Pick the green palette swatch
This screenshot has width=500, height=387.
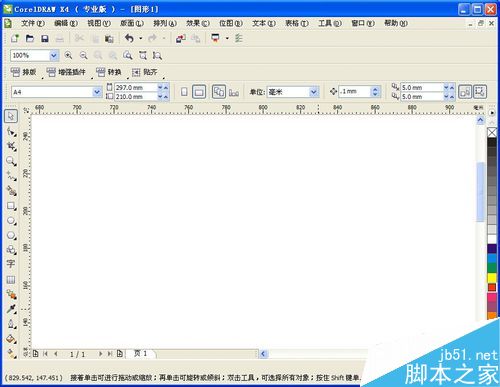coord(492,268)
